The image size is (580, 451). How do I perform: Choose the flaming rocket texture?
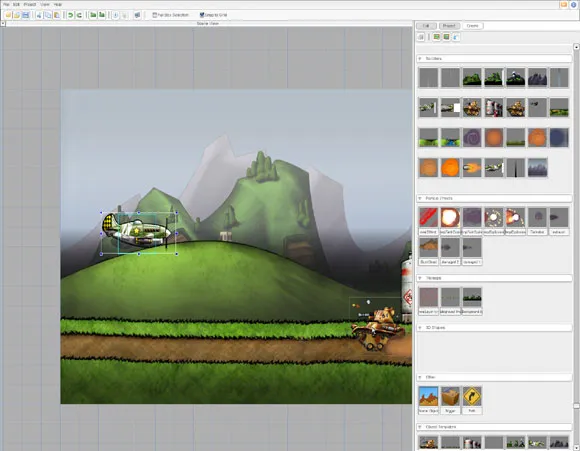(x=472, y=168)
